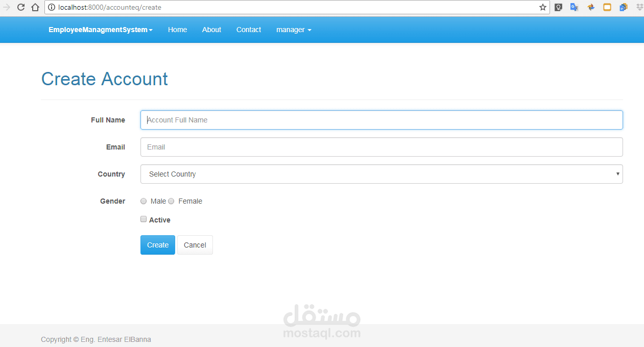Image resolution: width=644 pixels, height=347 pixels.
Task: Click the Full Name label
Action: coord(108,120)
